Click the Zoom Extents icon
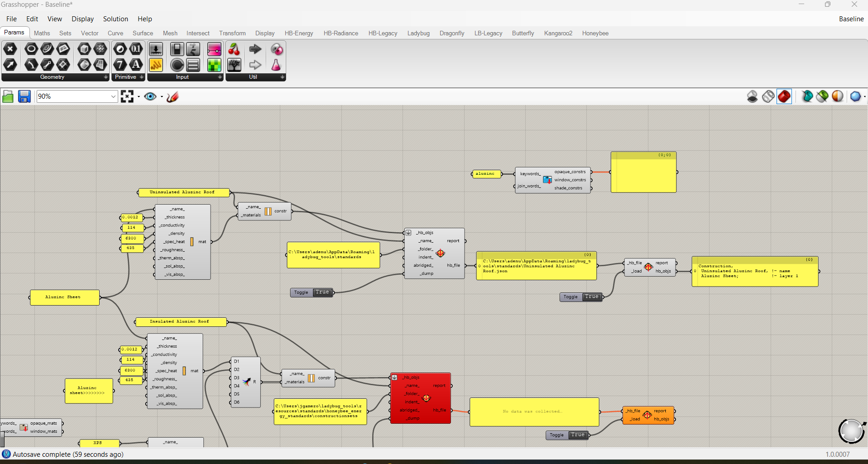The height and width of the screenshot is (464, 868). 127,96
